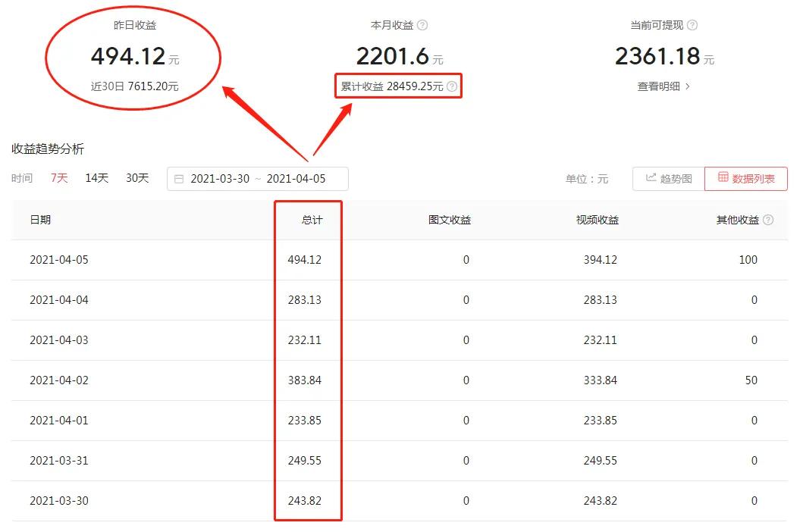
Task: Switch to the 30天 time filter
Action: click(136, 178)
